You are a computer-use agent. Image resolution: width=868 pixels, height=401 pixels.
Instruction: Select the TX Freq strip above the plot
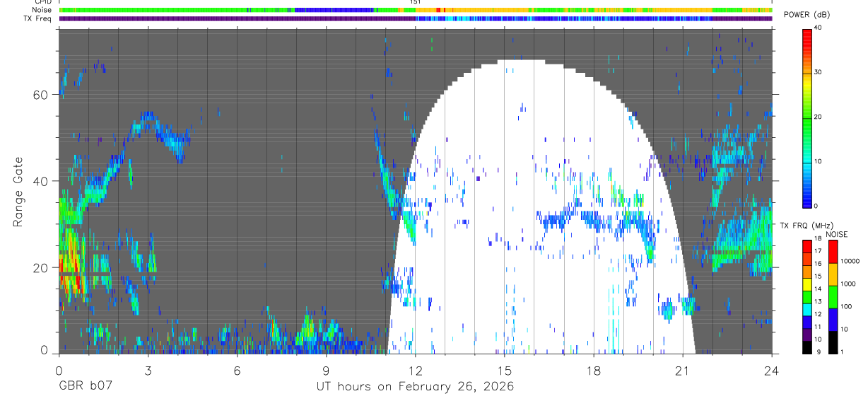pyautogui.click(x=416, y=18)
